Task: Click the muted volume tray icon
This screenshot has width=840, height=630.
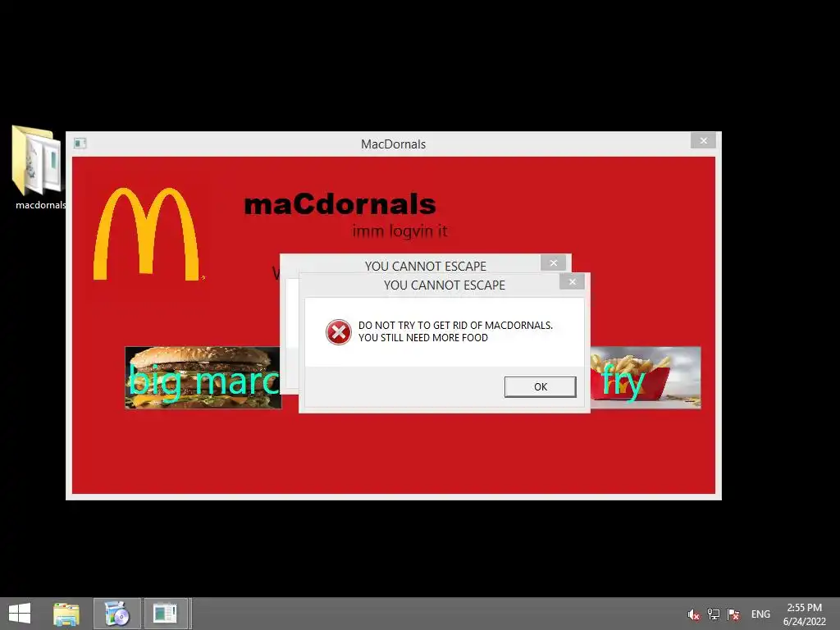Action: pyautogui.click(x=694, y=614)
